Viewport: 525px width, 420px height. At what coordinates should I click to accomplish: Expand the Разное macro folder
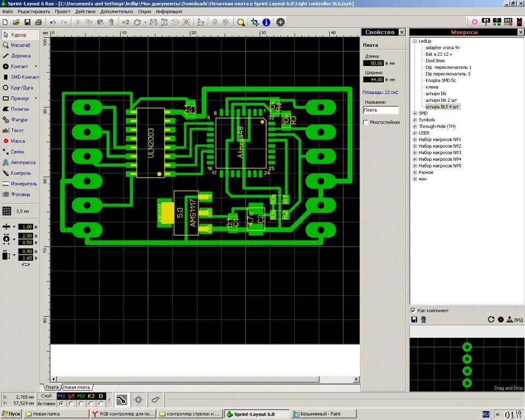pyautogui.click(x=415, y=172)
